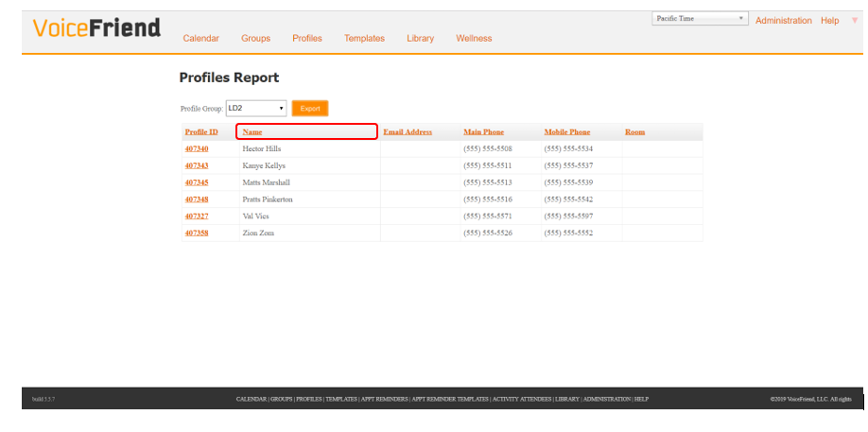Screen dimensions: 868x432
Task: Click the Profiles Report heading
Action: (229, 78)
